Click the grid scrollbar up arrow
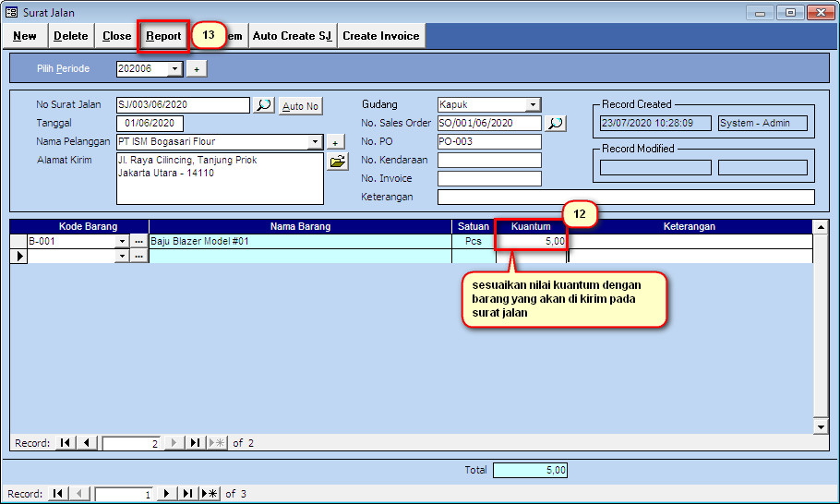 (x=821, y=226)
